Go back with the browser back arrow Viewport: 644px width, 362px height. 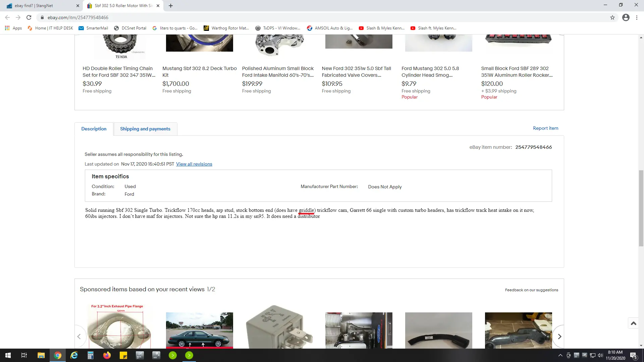(7, 17)
